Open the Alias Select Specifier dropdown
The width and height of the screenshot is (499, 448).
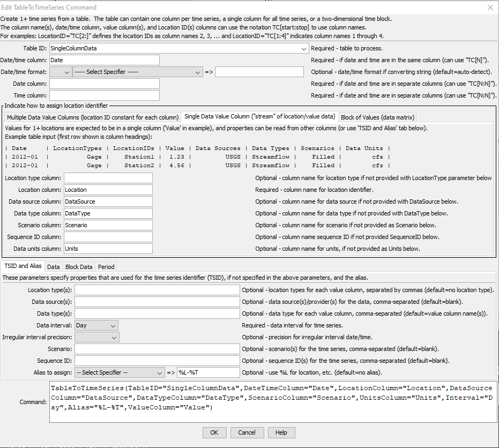(120, 372)
